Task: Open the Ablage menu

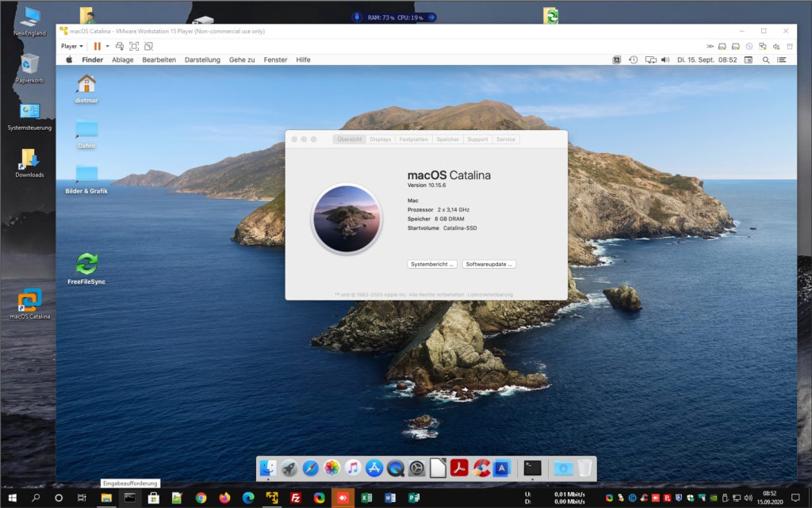Action: pyautogui.click(x=123, y=60)
